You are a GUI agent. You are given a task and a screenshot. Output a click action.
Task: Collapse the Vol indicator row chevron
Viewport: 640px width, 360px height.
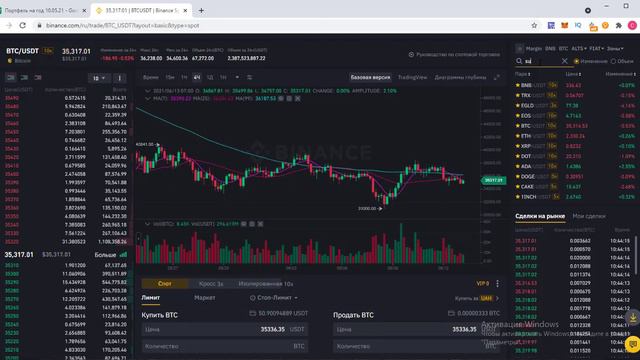coord(148,224)
